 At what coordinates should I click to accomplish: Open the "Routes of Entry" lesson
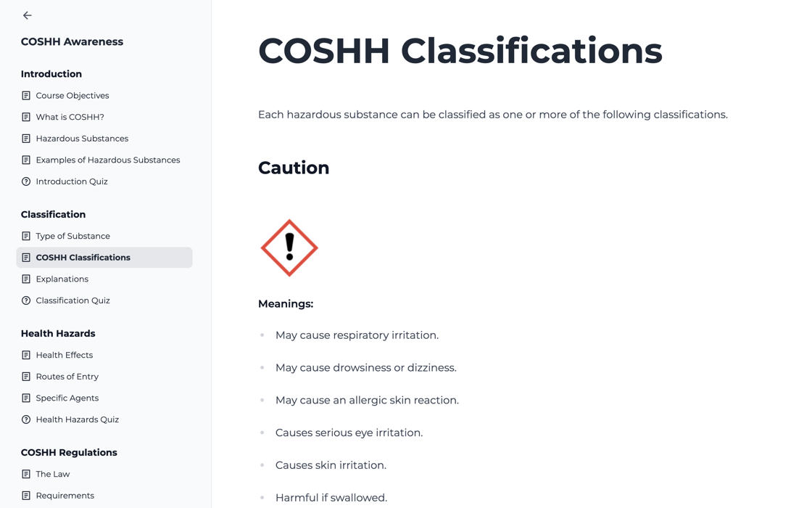[67, 376]
